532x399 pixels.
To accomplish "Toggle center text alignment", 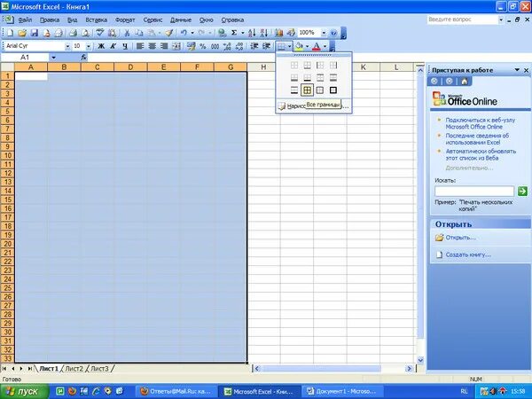I will tap(152, 46).
